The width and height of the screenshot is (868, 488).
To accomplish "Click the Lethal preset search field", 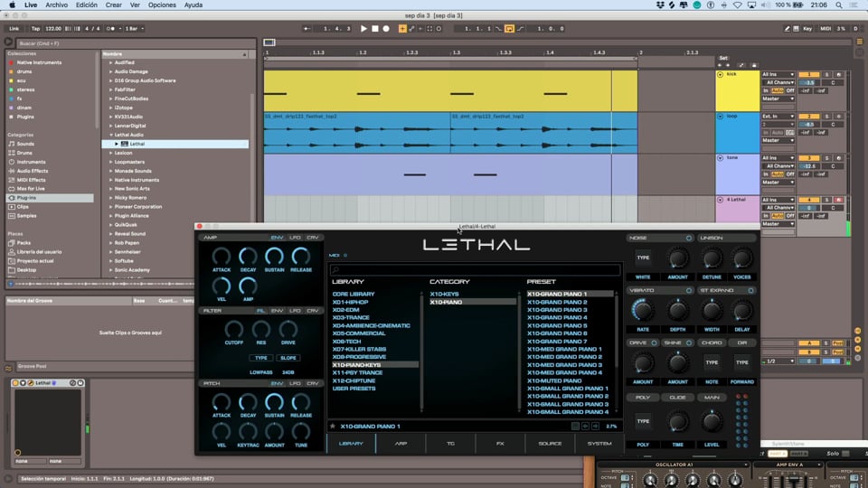I will pyautogui.click(x=475, y=269).
